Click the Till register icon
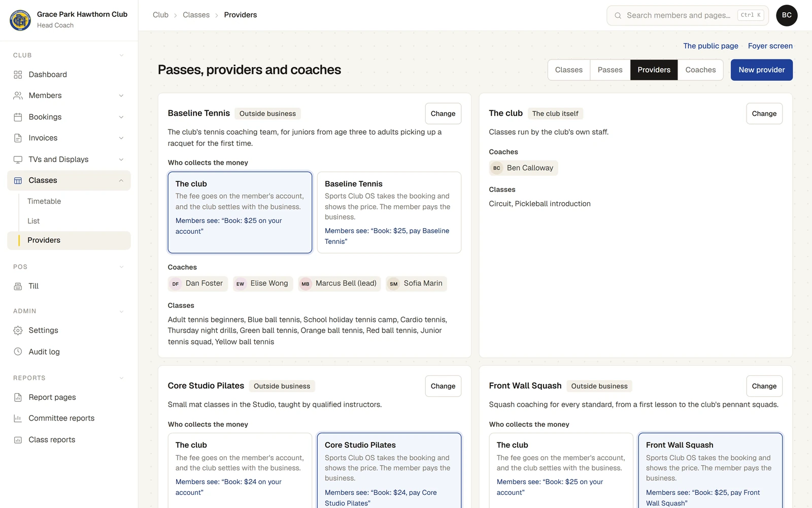 (x=18, y=286)
